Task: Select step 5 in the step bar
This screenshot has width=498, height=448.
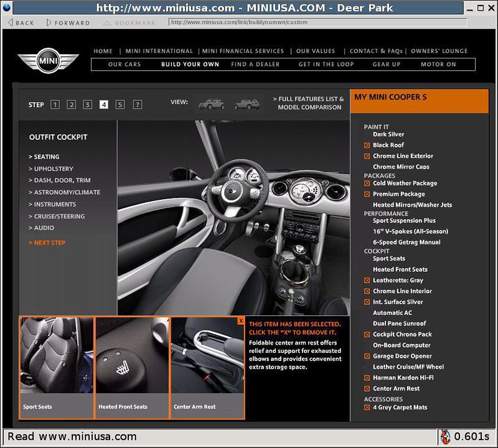Action: point(120,105)
